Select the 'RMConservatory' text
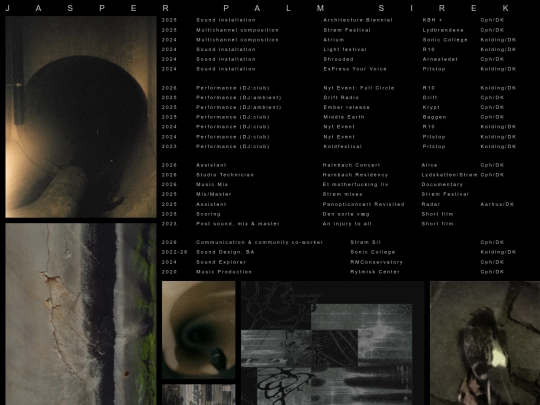Image resolution: width=540 pixels, height=405 pixels. (376, 262)
